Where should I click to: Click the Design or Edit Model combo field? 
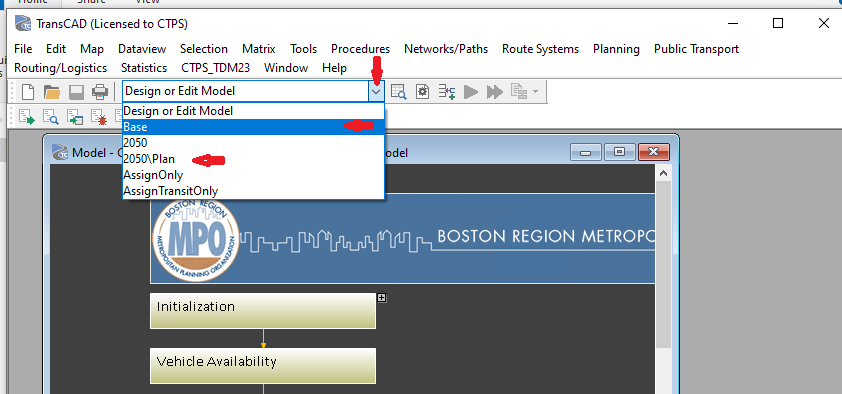[x=246, y=91]
